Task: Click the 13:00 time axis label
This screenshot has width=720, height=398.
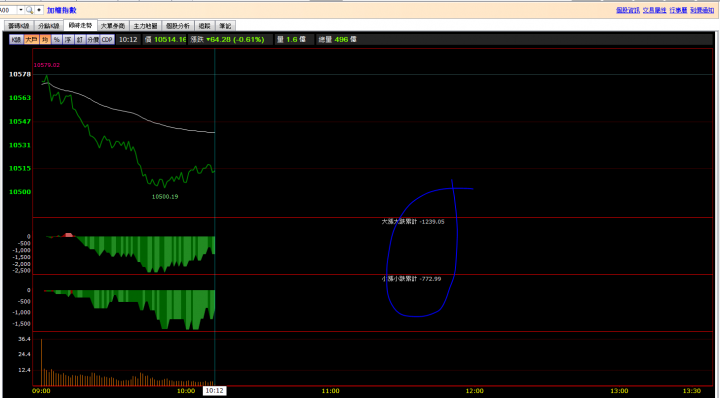Action: click(619, 391)
